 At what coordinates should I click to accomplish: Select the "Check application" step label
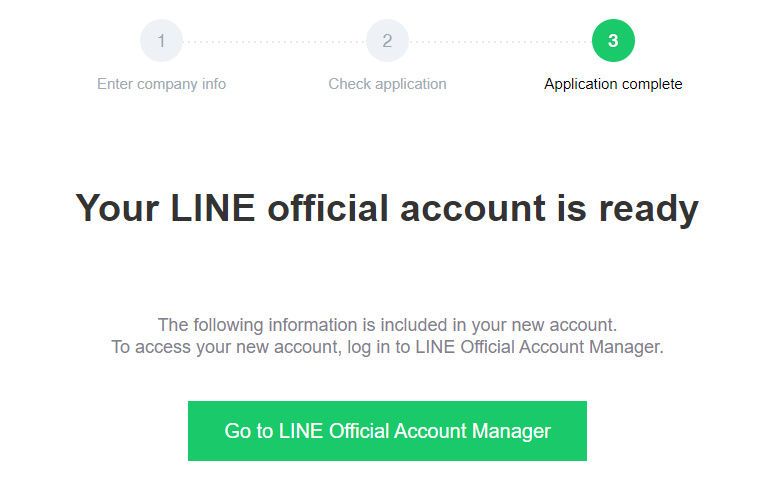(x=387, y=84)
